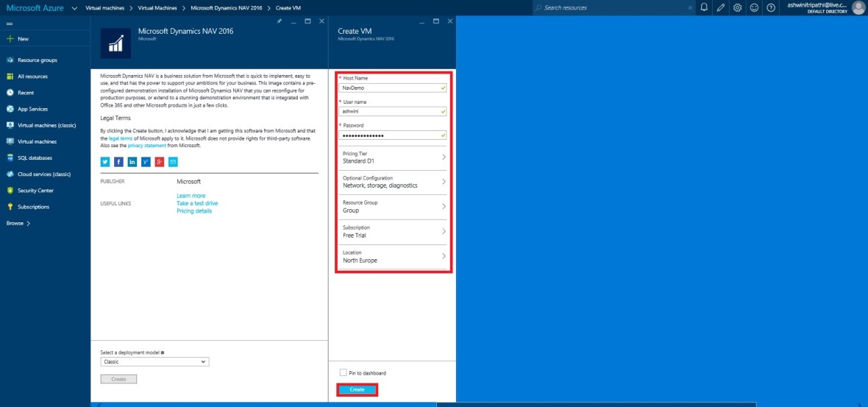This screenshot has width=868, height=407.
Task: Open SQL databases in the sidebar
Action: pos(37,158)
